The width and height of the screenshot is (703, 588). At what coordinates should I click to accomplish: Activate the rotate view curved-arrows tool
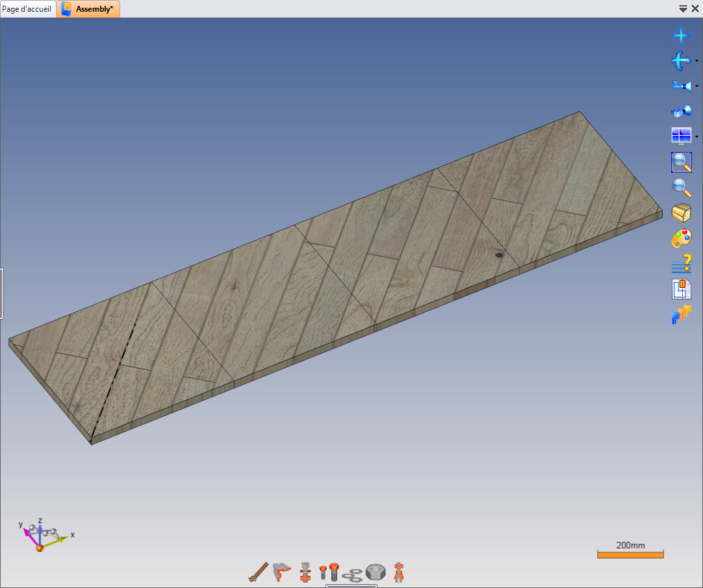681,60
